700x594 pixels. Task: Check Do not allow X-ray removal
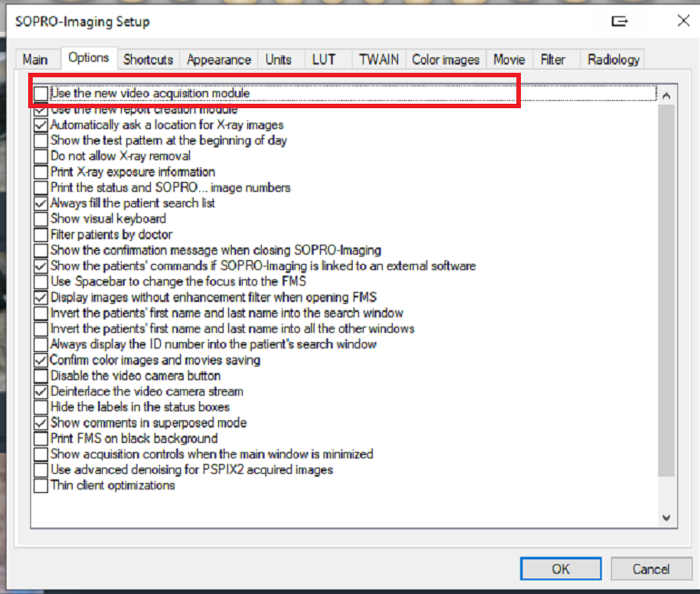point(41,156)
